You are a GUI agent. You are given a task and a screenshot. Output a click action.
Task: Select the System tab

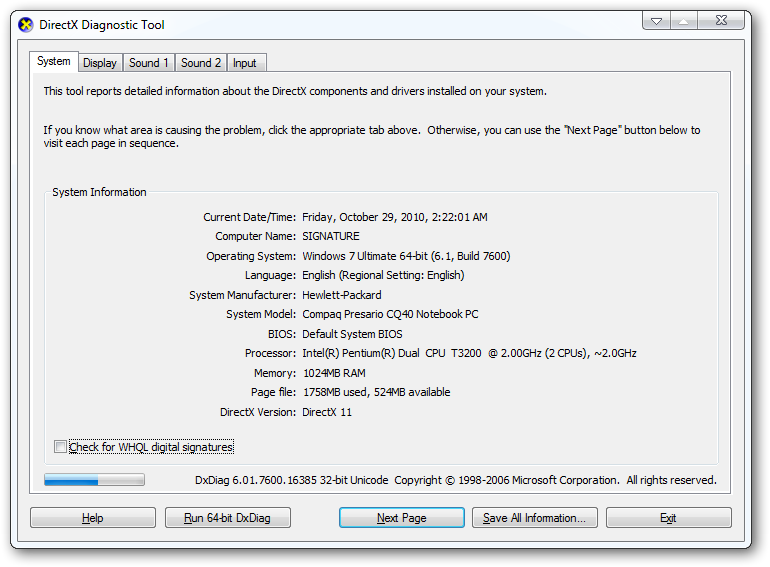[x=54, y=61]
